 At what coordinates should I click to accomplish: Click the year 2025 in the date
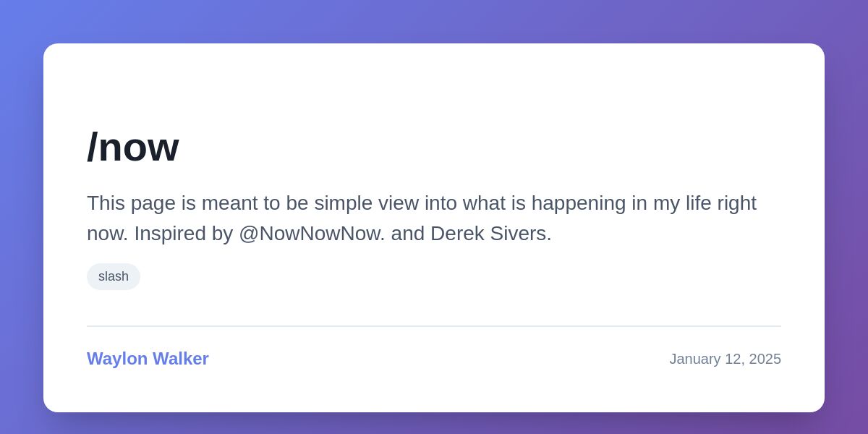tap(765, 359)
